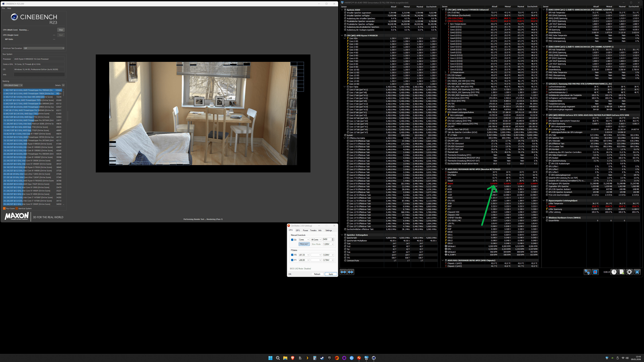Click the expand columns right-left arrows icon
Screen dimensions: 644x362
(x=343, y=272)
